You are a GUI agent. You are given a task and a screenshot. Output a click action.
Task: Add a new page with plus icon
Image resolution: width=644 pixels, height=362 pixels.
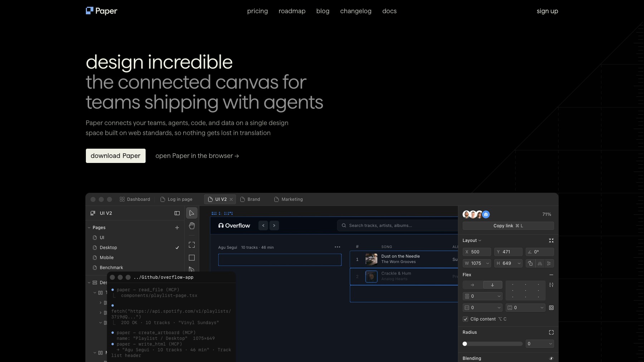177,228
